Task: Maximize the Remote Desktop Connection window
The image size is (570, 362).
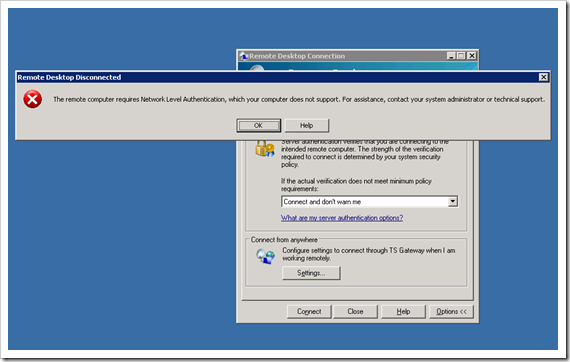Action: point(461,56)
